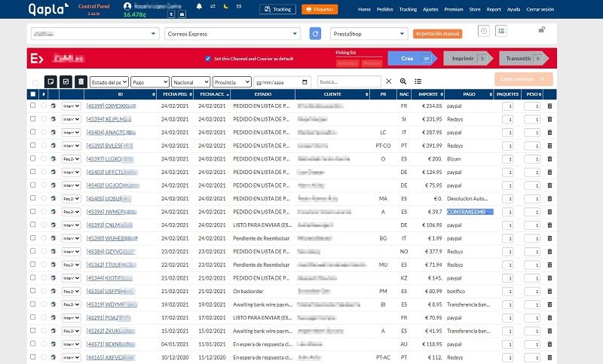Check the box for order 45397
The width and height of the screenshot is (603, 364).
point(32,158)
